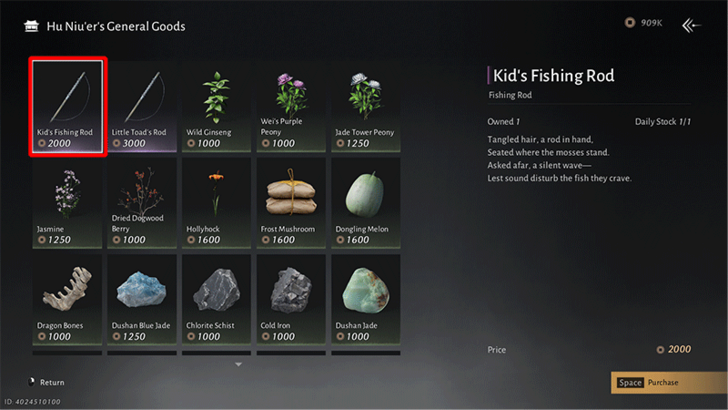Select the Dragon Bones item
The image size is (728, 410).
[67, 298]
